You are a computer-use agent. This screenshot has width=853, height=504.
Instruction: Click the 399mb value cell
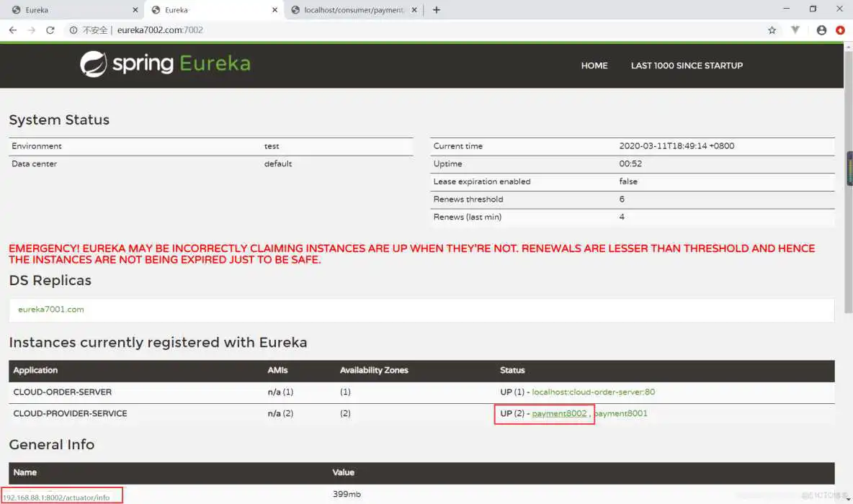coord(347,494)
